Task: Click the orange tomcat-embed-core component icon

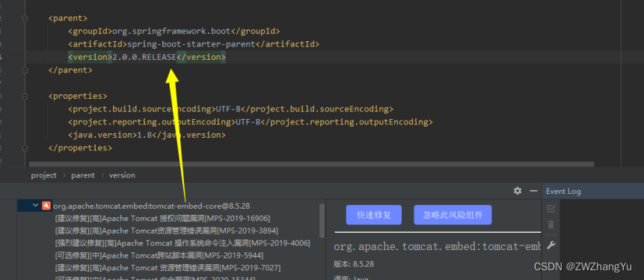Action: point(46,206)
